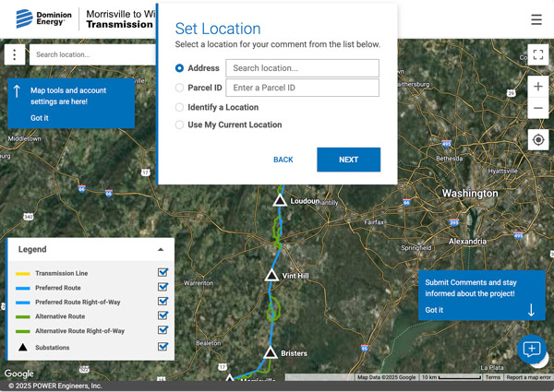Open the add comment chat button

point(532,350)
